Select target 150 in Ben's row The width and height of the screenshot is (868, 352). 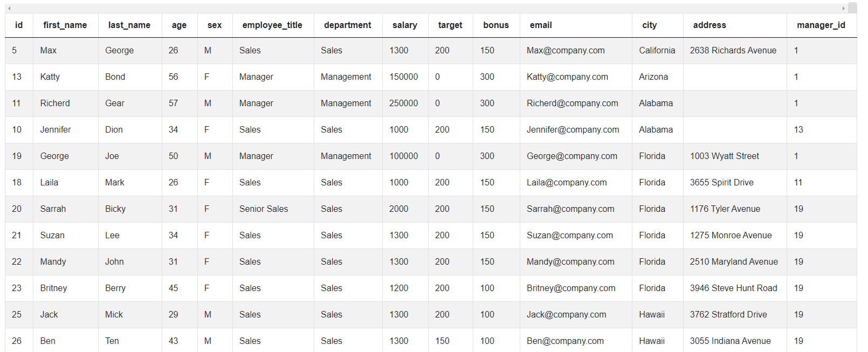tap(451, 340)
